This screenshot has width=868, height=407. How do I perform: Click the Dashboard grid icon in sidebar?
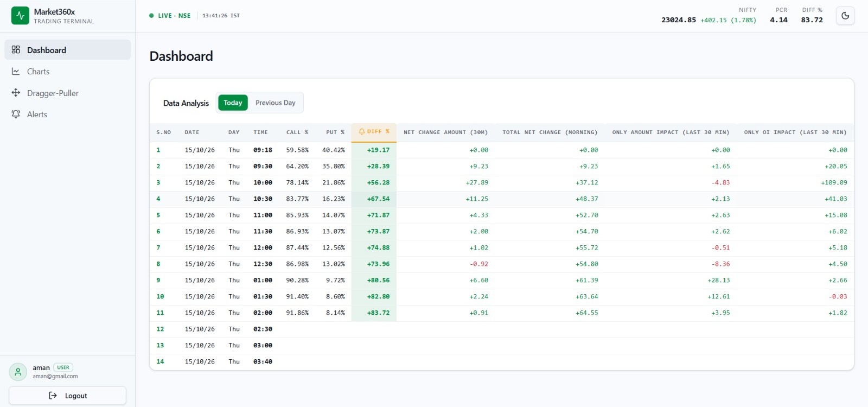click(x=16, y=50)
